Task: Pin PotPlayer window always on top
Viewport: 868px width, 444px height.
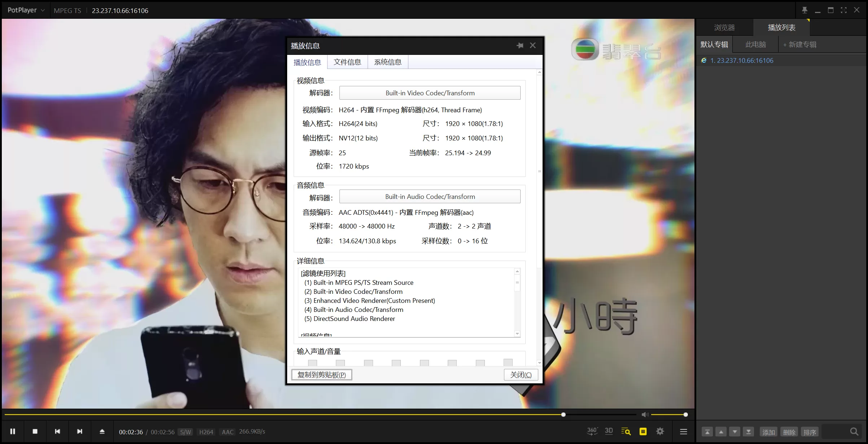Action: click(805, 10)
